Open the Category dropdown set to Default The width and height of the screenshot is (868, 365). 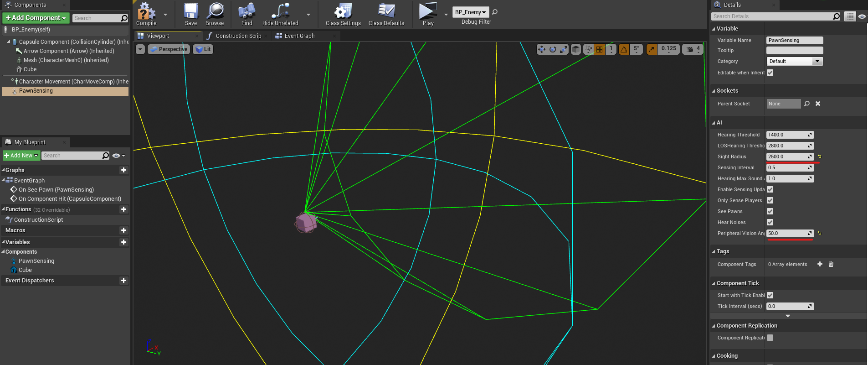(x=795, y=61)
